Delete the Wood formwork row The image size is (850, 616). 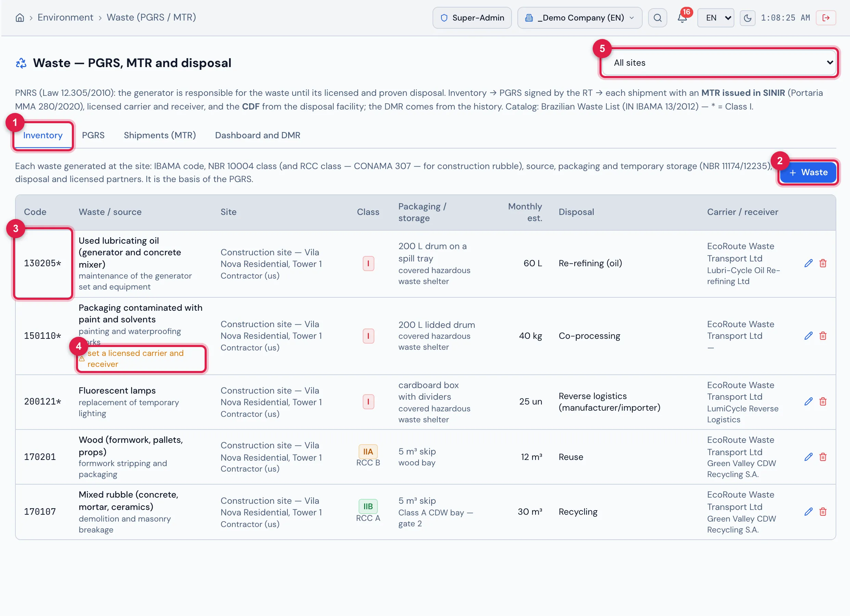823,457
